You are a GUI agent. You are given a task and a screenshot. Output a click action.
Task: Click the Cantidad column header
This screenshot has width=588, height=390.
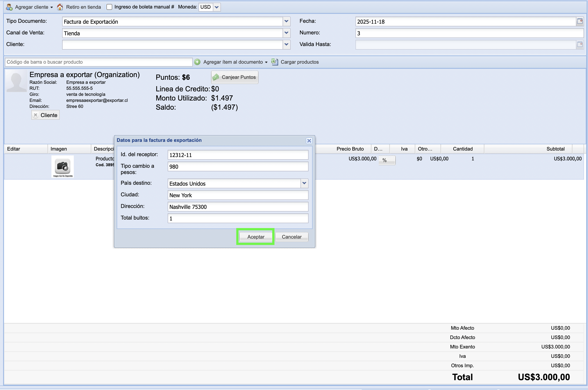pyautogui.click(x=462, y=149)
